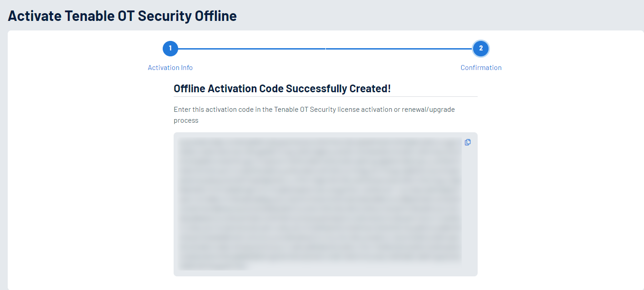This screenshot has width=644, height=290.
Task: Click the divider line under the success heading
Action: tap(325, 96)
